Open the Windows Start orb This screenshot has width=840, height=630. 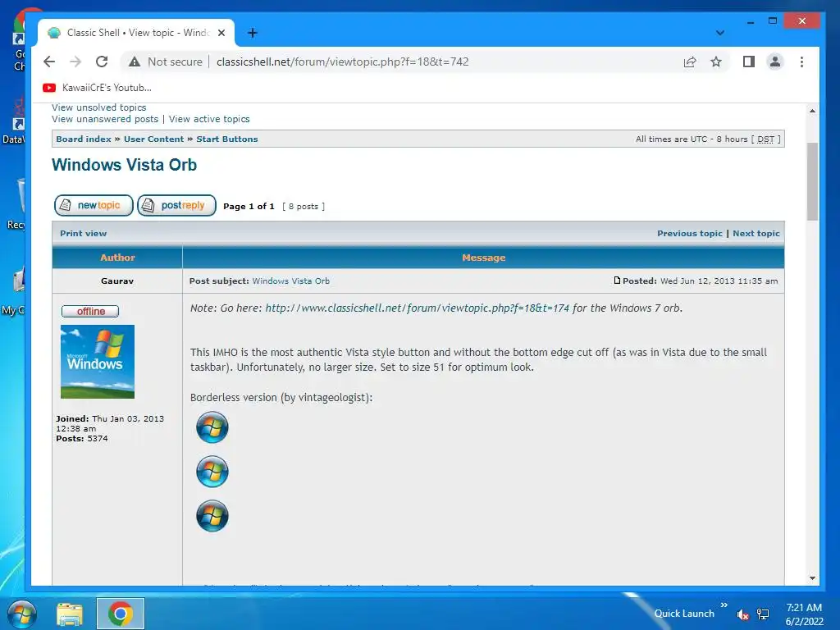click(21, 614)
